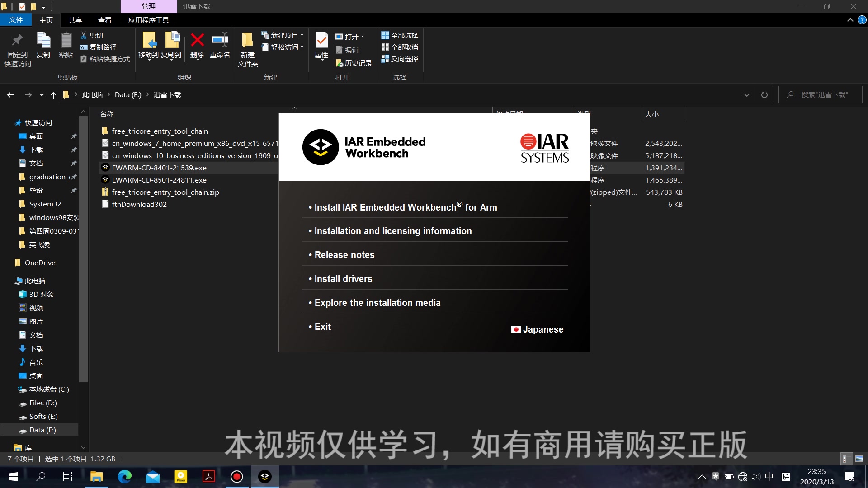The height and width of the screenshot is (488, 868).
Task: Click the History icon in ribbon
Action: pos(340,63)
